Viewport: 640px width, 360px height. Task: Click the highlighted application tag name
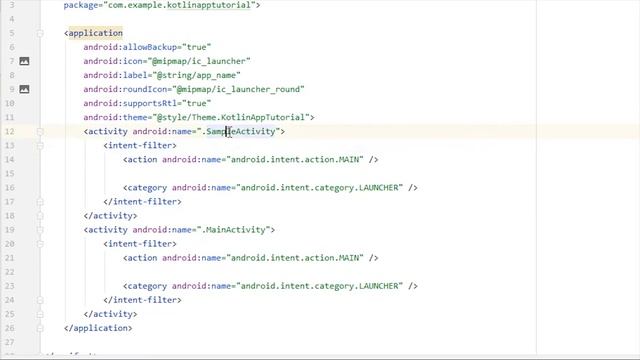click(x=96, y=33)
